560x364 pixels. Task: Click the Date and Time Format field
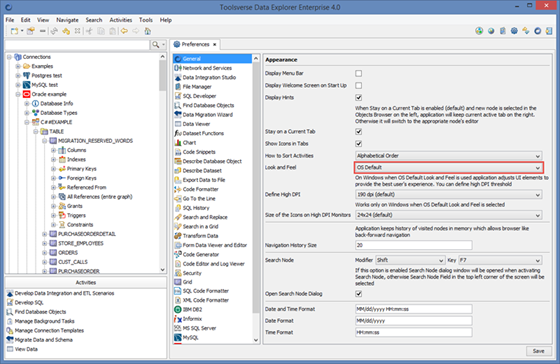414,309
